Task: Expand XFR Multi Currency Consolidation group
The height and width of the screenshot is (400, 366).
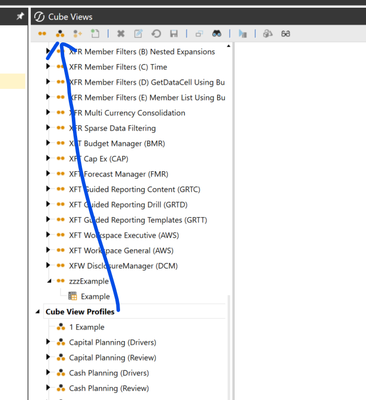Action: point(48,112)
